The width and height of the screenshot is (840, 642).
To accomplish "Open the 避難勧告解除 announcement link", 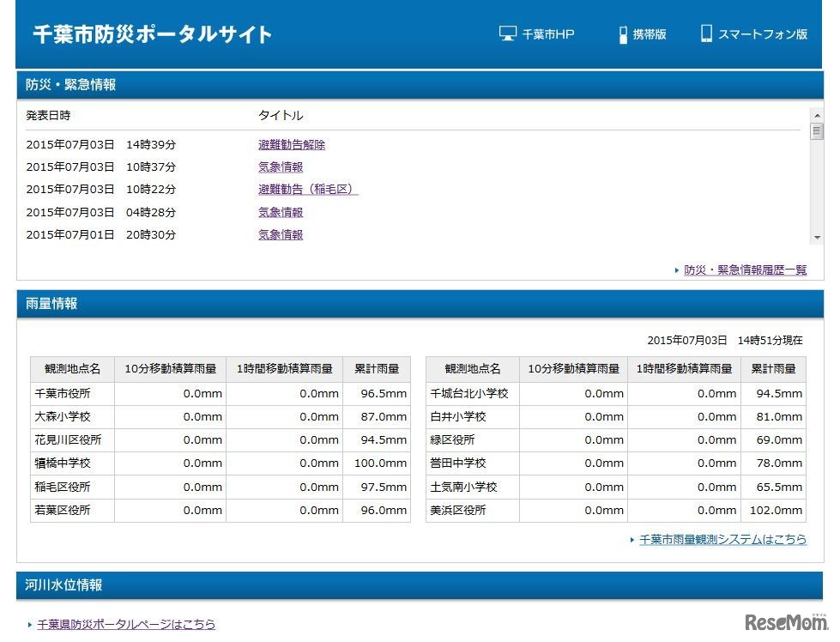I will 291,144.
